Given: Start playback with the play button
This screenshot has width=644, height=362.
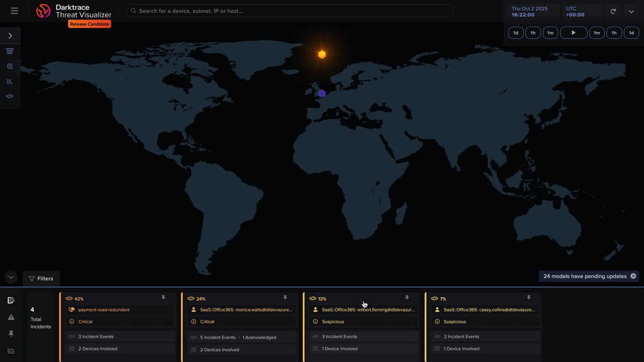Looking at the screenshot, I should pyautogui.click(x=574, y=33).
